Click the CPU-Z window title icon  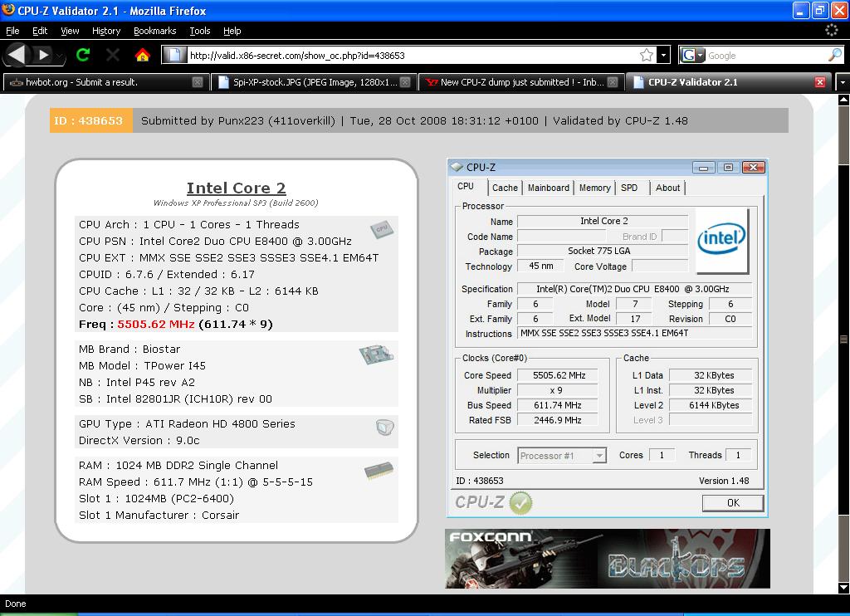[457, 167]
